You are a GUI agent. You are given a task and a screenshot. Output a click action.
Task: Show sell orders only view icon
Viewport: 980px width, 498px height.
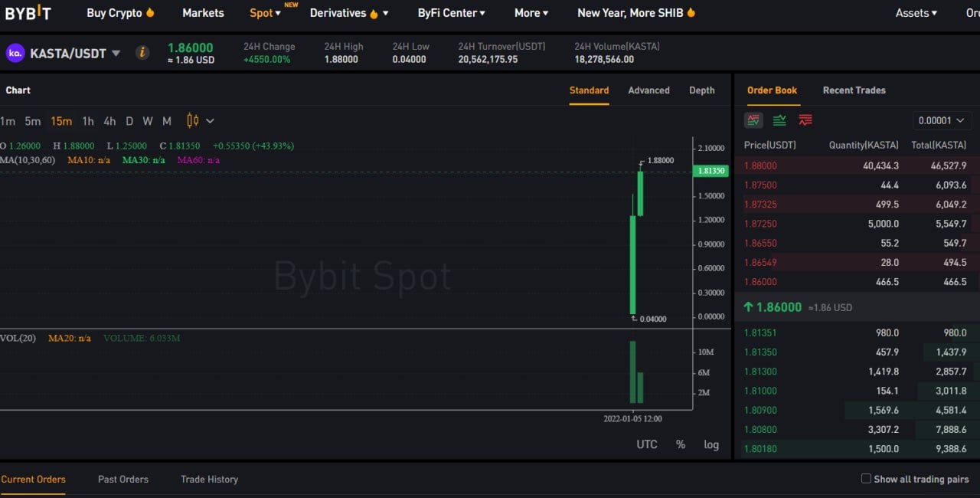tap(805, 120)
